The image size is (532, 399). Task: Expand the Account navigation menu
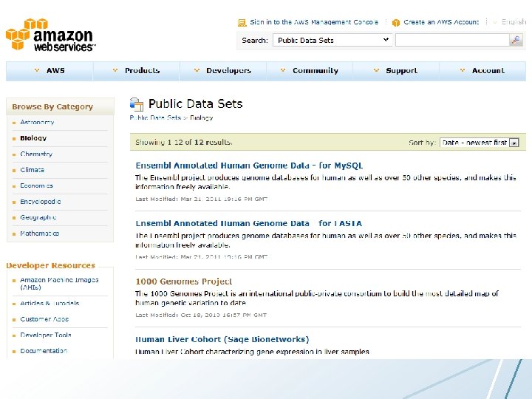[482, 71]
